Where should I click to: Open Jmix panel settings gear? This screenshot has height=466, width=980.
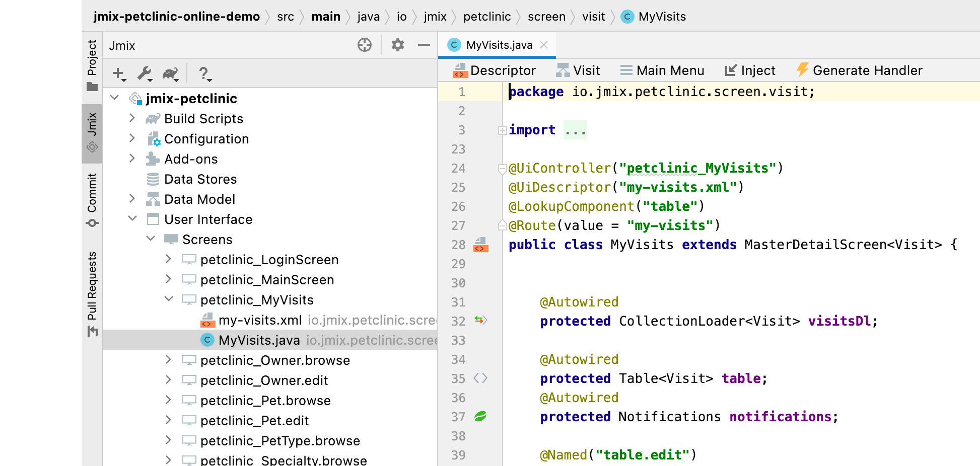398,45
